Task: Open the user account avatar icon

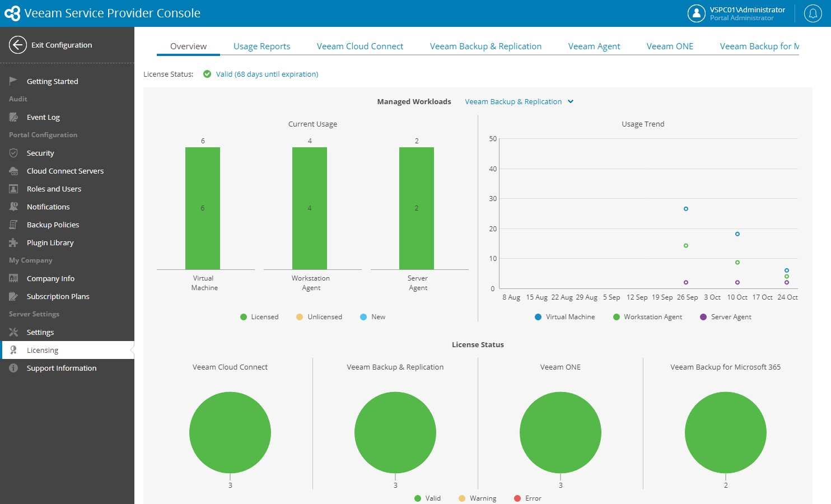Action: tap(696, 13)
